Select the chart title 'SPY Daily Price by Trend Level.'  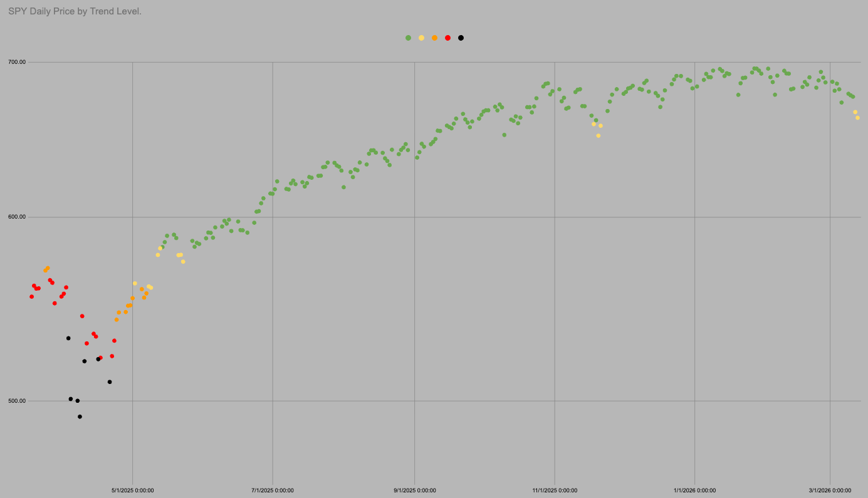(x=75, y=11)
